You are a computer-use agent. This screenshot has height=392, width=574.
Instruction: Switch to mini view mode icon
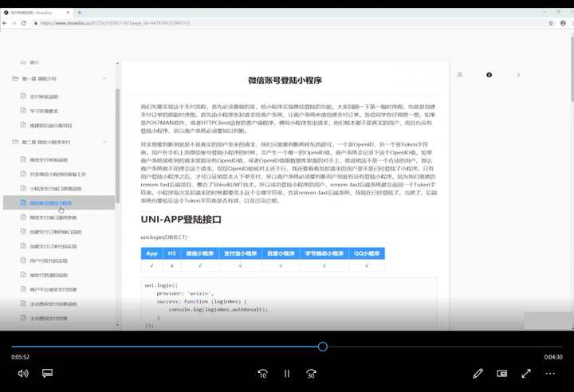[502, 374]
